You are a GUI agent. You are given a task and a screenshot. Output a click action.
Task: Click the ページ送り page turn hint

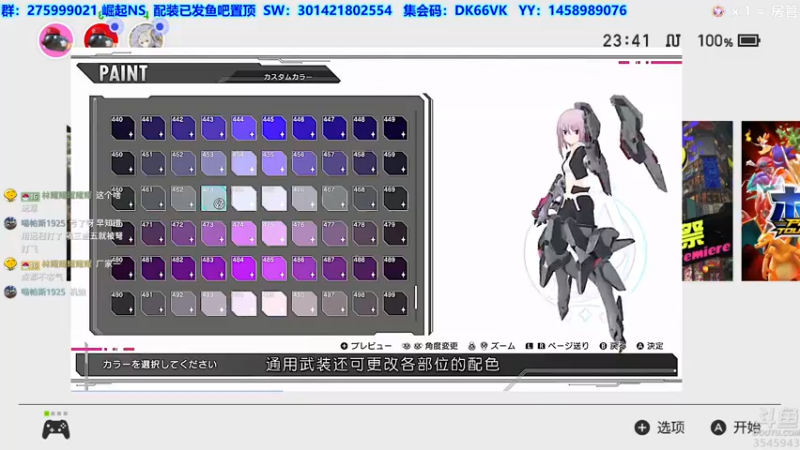[x=557, y=346]
